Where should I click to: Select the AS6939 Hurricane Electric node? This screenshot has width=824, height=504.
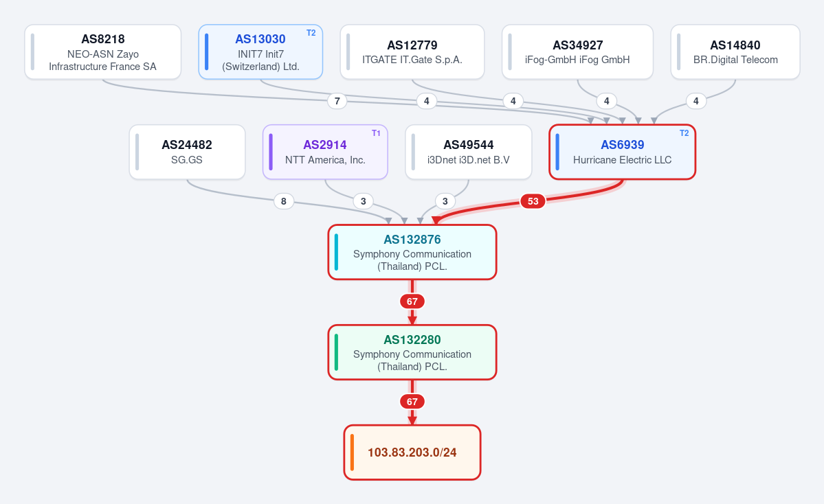(x=622, y=152)
